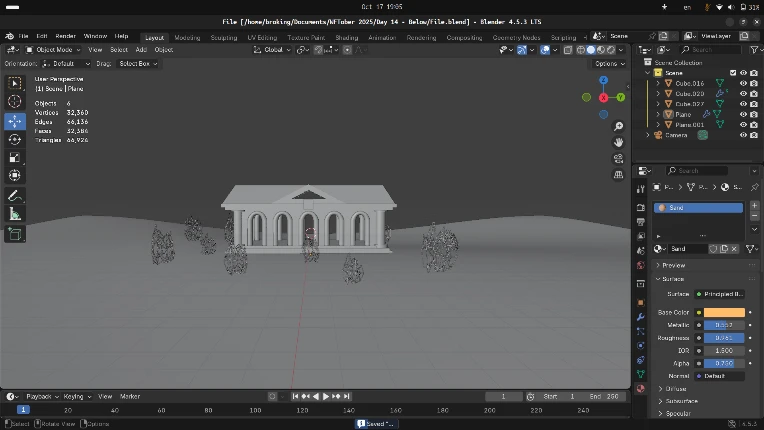Click the End frame field

(604, 396)
